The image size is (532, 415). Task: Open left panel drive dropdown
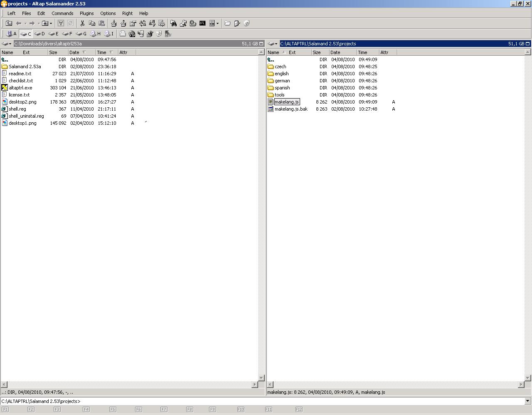pos(7,44)
